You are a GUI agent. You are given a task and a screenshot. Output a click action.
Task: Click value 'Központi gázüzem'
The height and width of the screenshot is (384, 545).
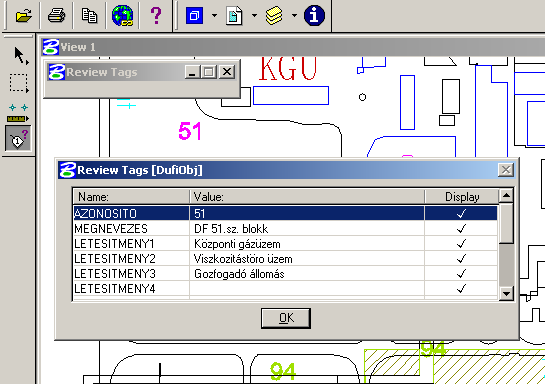point(237,244)
